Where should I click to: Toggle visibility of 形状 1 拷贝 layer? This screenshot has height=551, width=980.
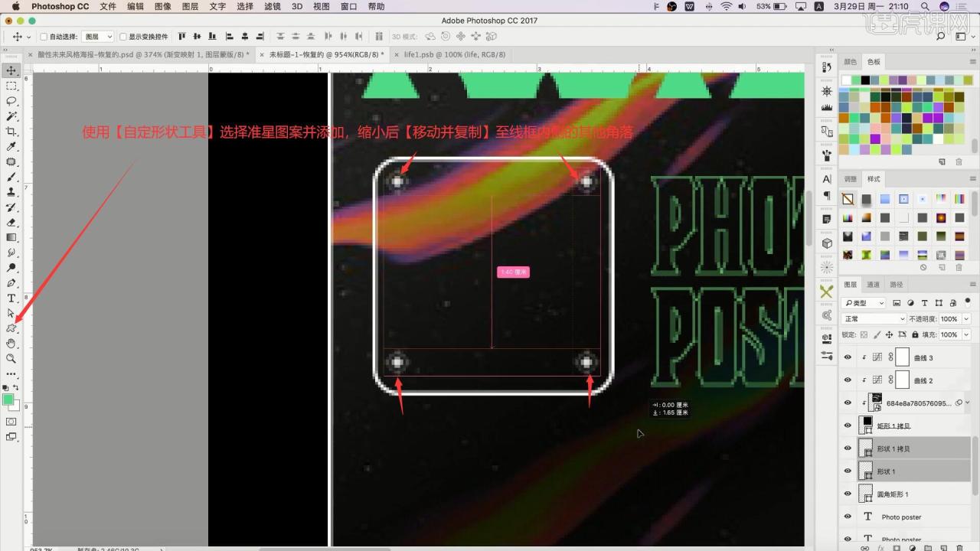(x=848, y=448)
